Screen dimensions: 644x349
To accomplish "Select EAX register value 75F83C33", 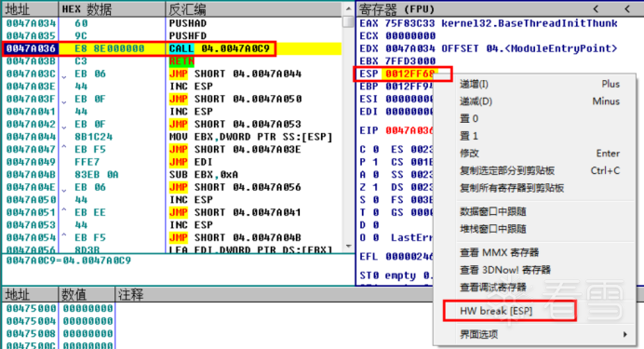I will (409, 23).
